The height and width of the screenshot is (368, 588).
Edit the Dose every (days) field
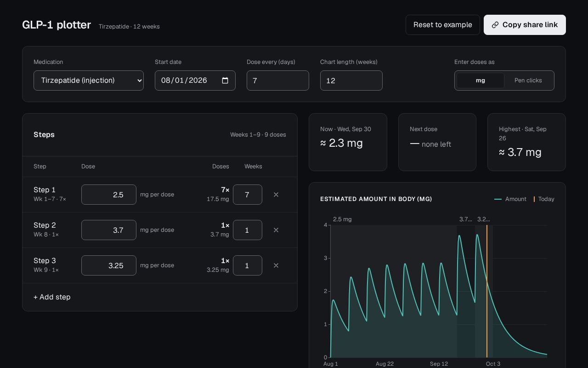coord(278,80)
